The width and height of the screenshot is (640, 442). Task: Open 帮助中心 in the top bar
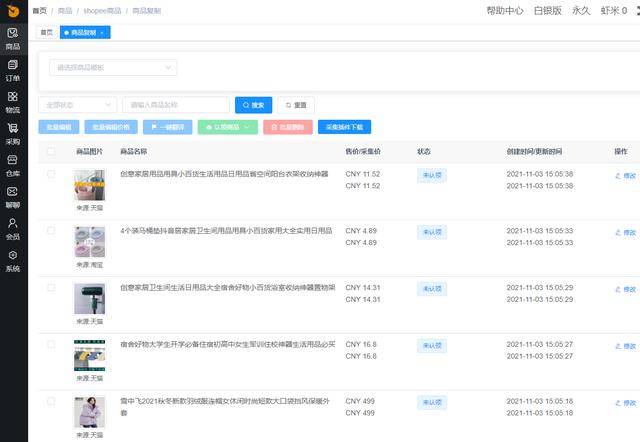pyautogui.click(x=504, y=11)
